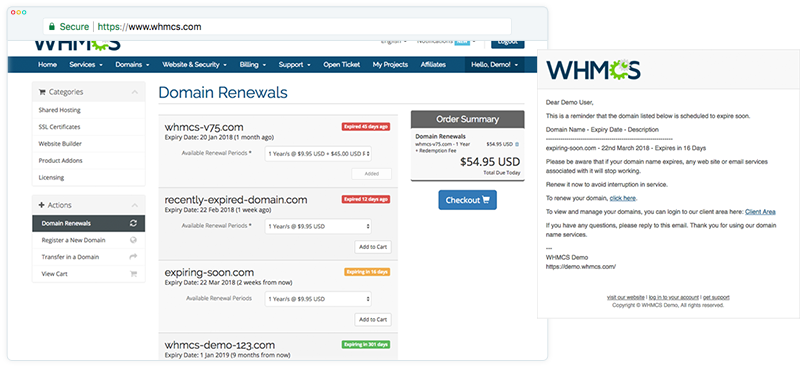Click the Logout button
The width and height of the screenshot is (800, 368).
pyautogui.click(x=508, y=43)
